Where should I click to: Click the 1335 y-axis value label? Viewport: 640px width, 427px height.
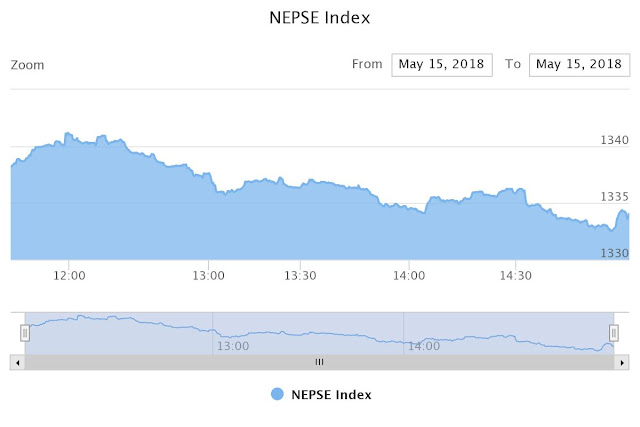click(614, 197)
